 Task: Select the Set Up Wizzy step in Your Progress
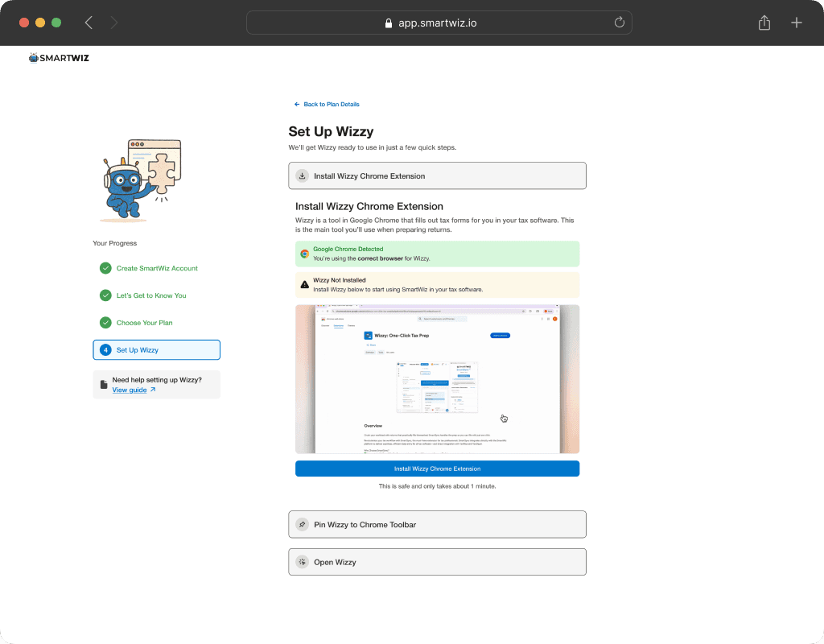[x=156, y=349]
